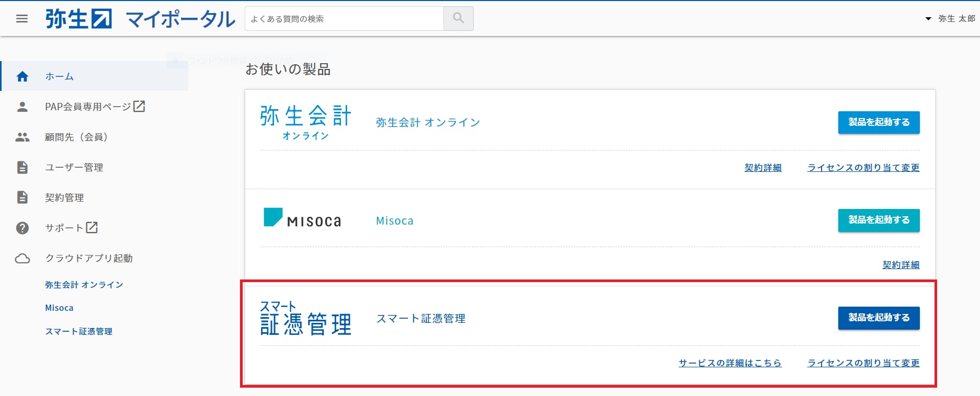Click the search magnifier button
Screen dimensions: 980x396
click(459, 18)
